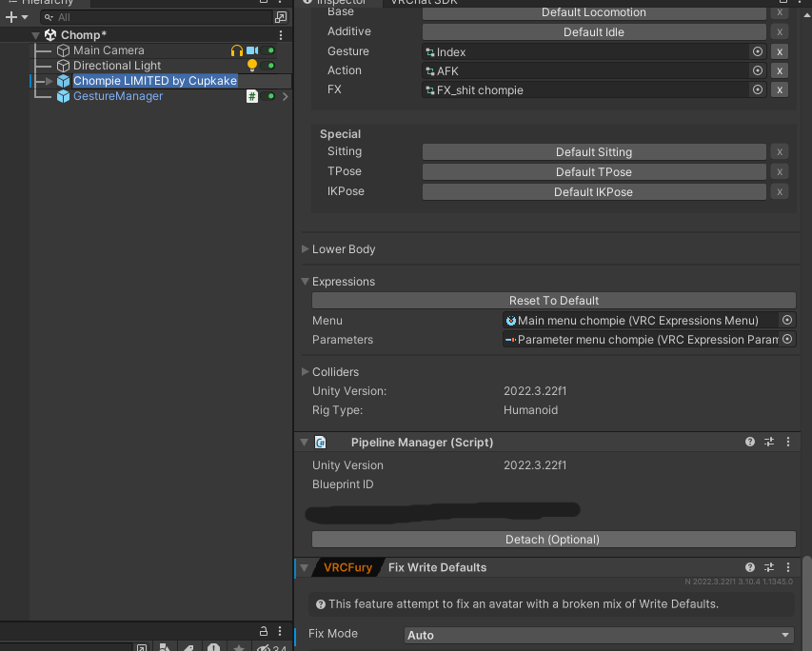Screen dimensions: 812x651
Task: Clear the FX layer with x button
Action: 780,90
